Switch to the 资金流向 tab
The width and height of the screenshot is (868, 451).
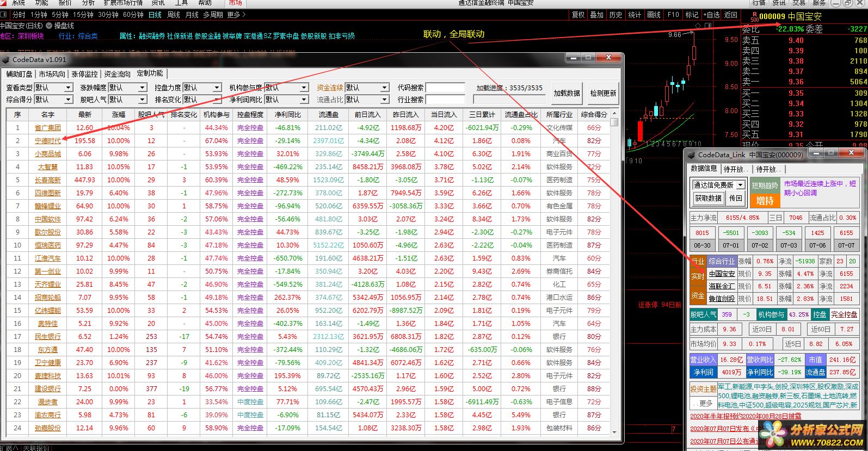coord(117,74)
